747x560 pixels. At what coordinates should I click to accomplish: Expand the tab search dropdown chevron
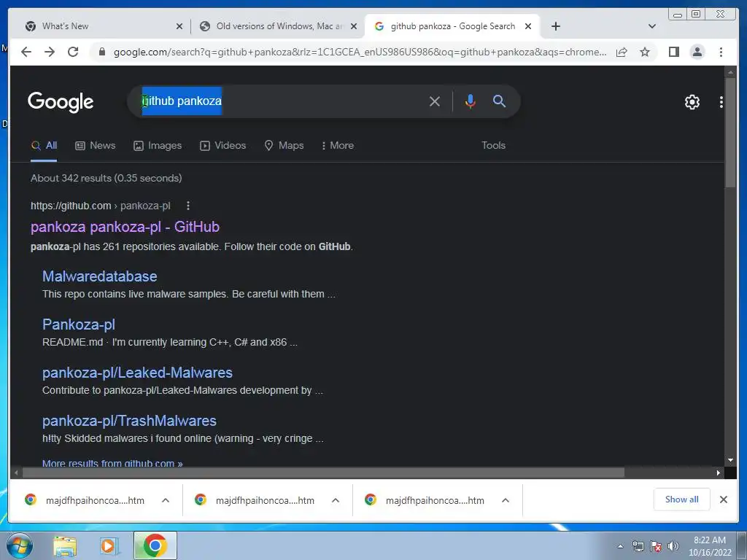(x=652, y=26)
